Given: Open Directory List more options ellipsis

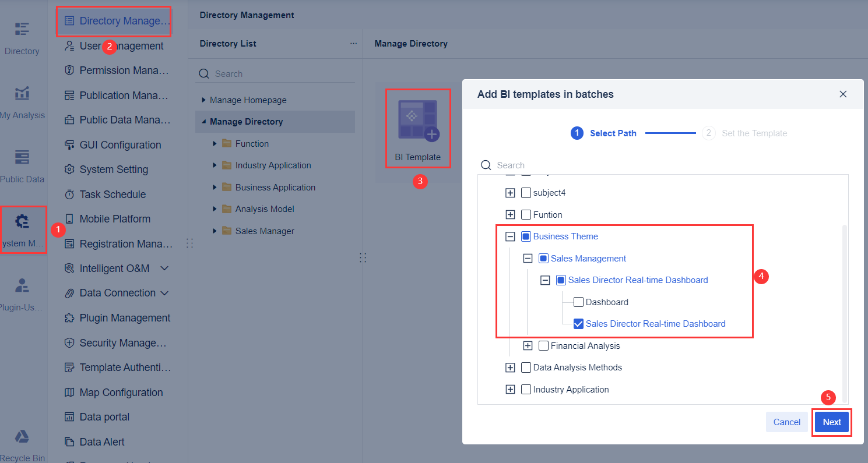Looking at the screenshot, I should point(353,44).
